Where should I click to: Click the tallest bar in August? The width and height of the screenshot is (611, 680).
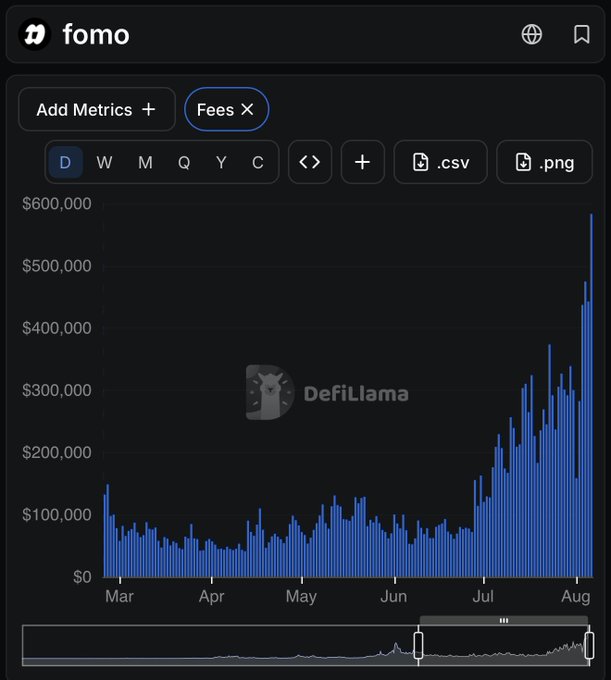point(591,395)
